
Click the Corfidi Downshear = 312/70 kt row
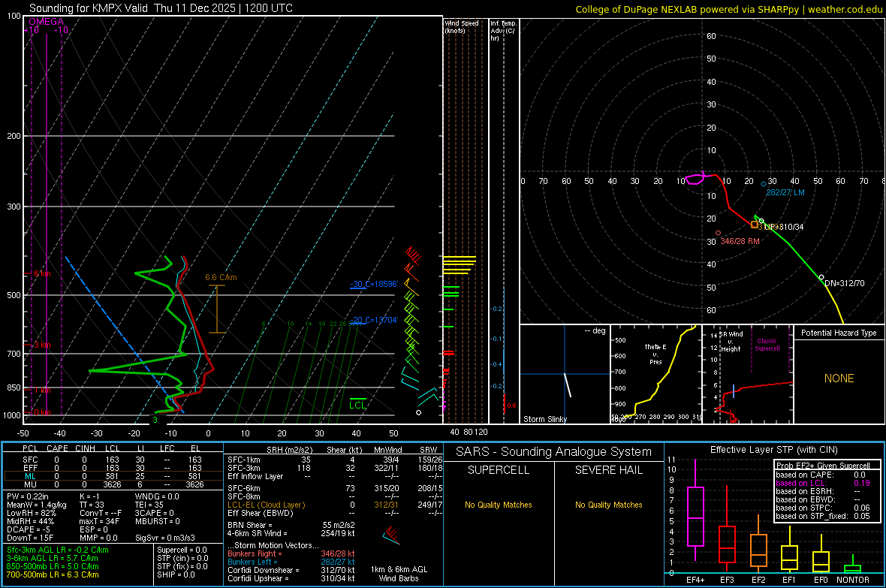click(291, 570)
